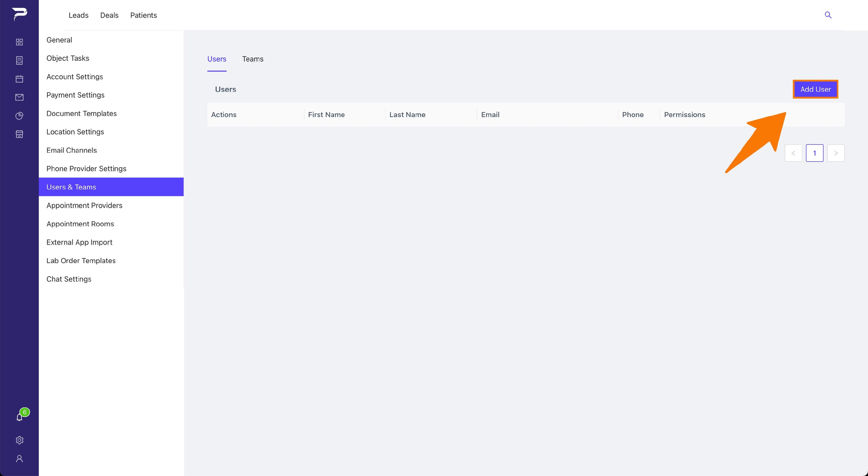
Task: Open the tasks checklist icon in the sidebar
Action: click(19, 61)
